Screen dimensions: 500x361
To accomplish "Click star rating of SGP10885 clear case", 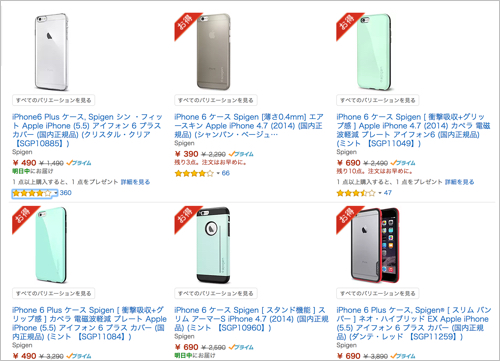I will (x=32, y=193).
